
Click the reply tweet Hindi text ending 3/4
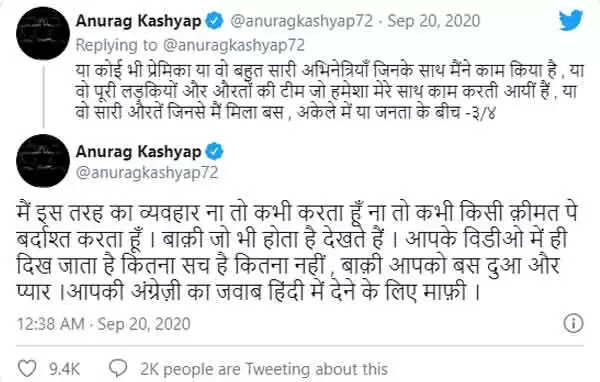(x=329, y=92)
